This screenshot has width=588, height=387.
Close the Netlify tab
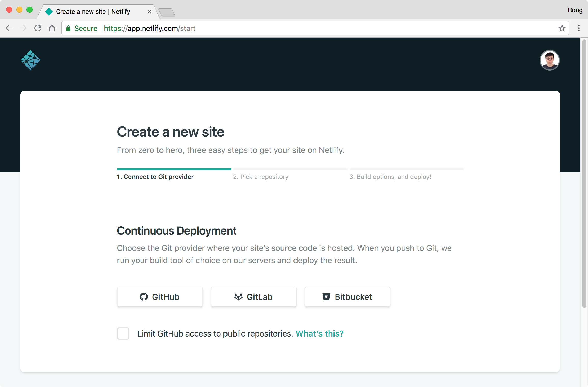[x=149, y=12]
